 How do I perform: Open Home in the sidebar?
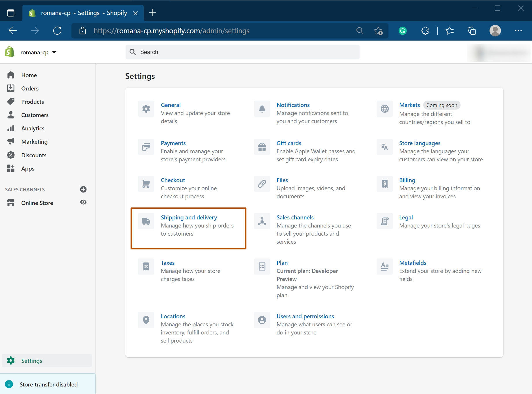click(29, 75)
